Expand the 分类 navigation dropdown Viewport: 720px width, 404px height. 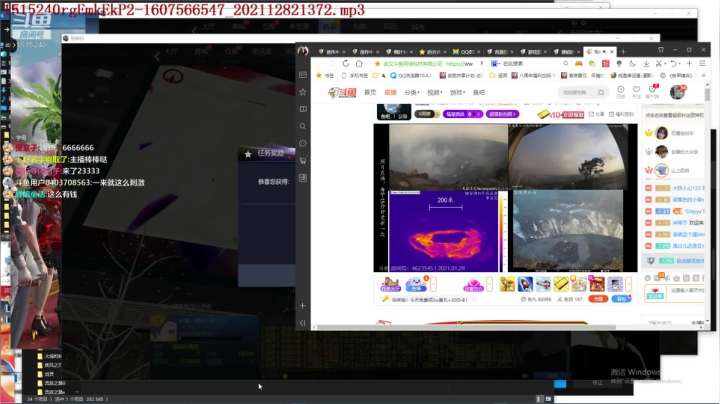412,92
